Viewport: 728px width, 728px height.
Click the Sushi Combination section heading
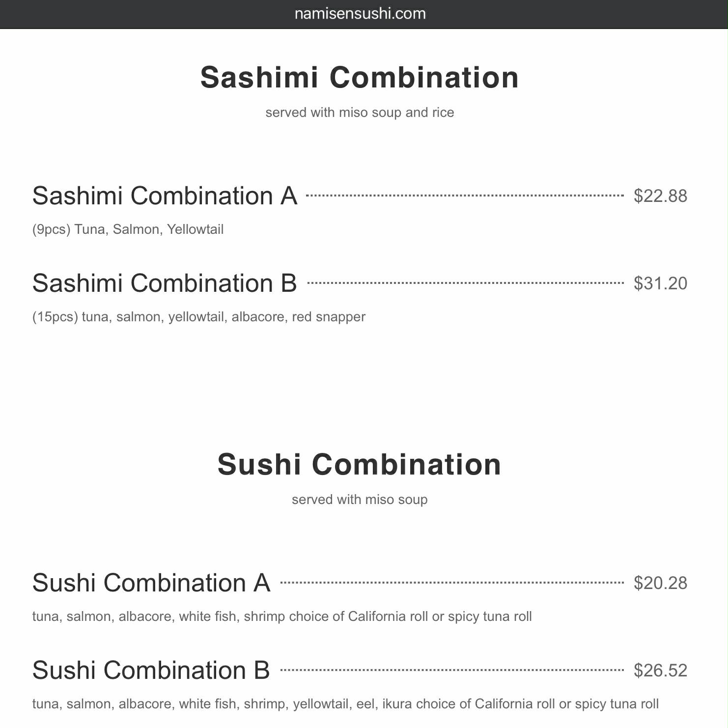click(360, 465)
